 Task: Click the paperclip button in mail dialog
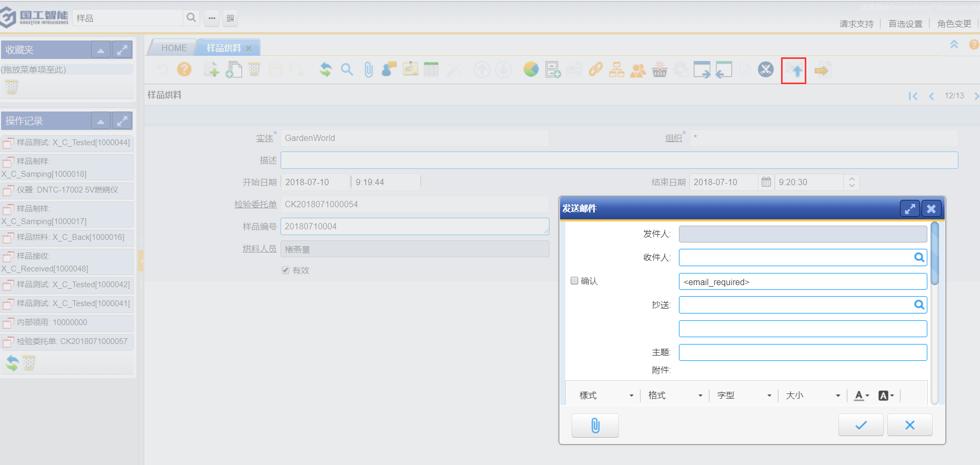[595, 425]
